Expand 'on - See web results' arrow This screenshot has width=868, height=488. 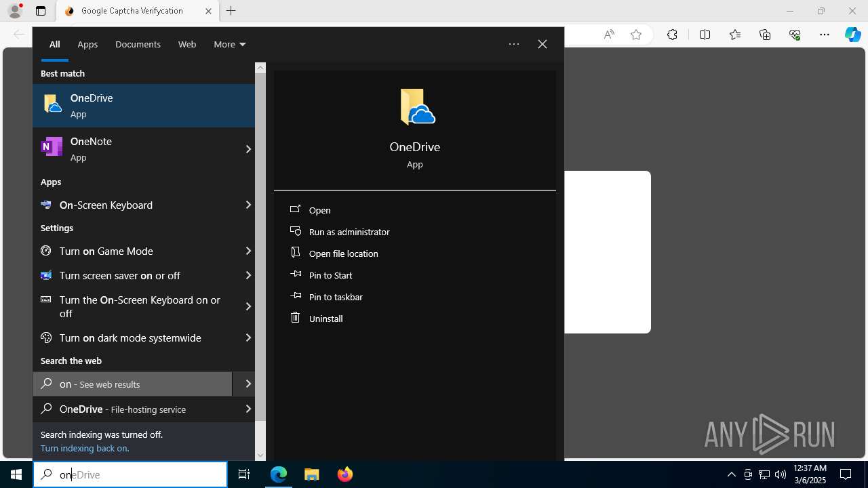(x=248, y=384)
